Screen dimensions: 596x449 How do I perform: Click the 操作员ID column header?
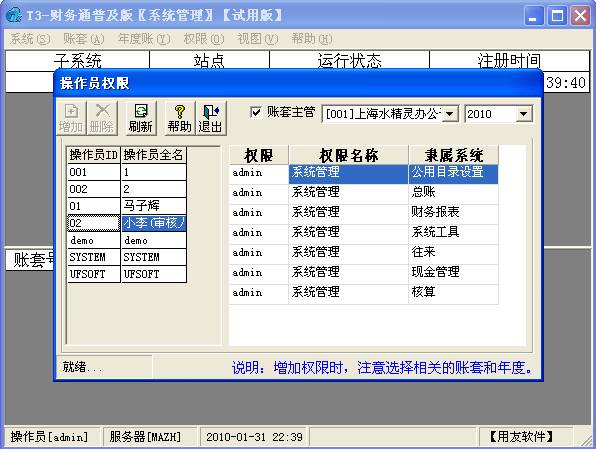tap(94, 155)
